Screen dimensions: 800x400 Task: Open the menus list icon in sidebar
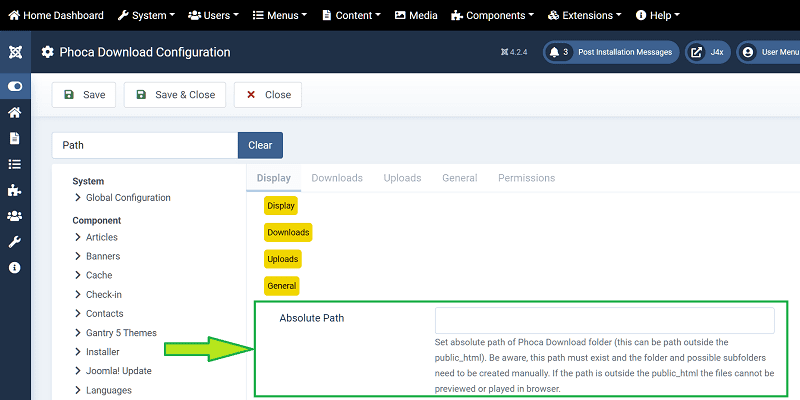point(15,164)
